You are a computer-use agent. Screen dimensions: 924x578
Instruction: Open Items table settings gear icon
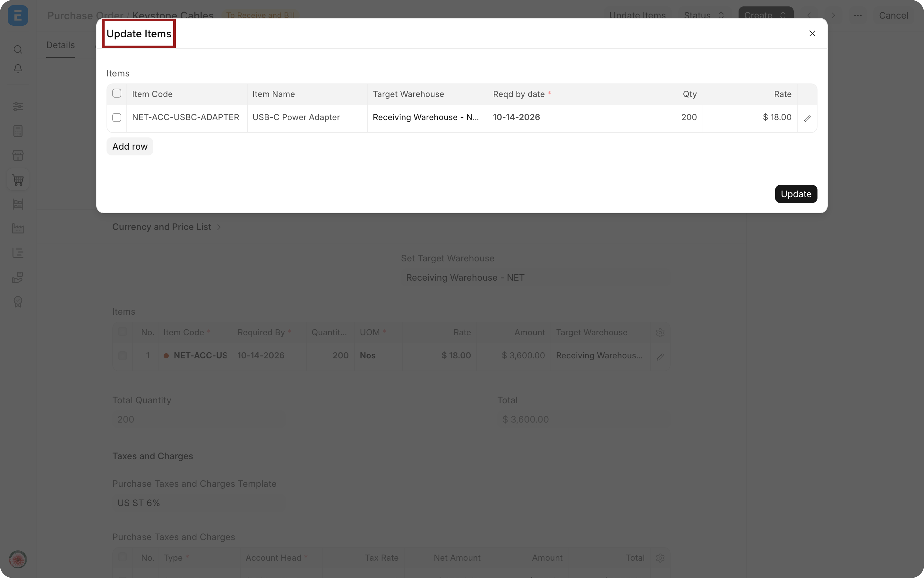660,333
